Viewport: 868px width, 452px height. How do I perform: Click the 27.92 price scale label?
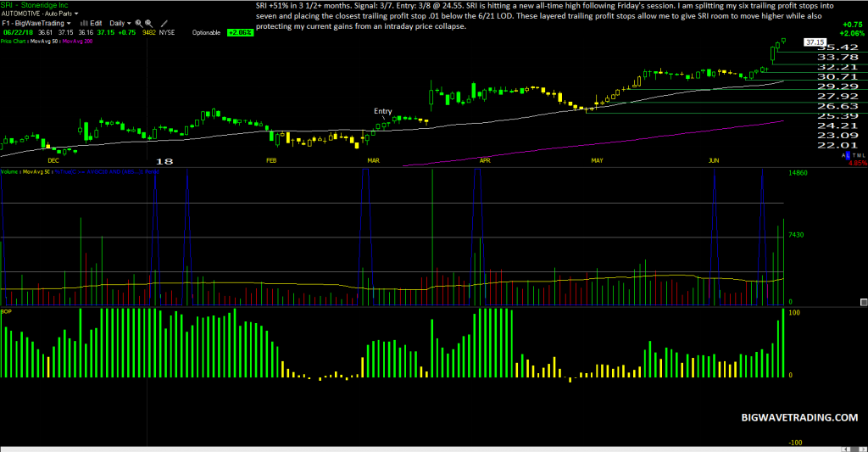pos(837,96)
